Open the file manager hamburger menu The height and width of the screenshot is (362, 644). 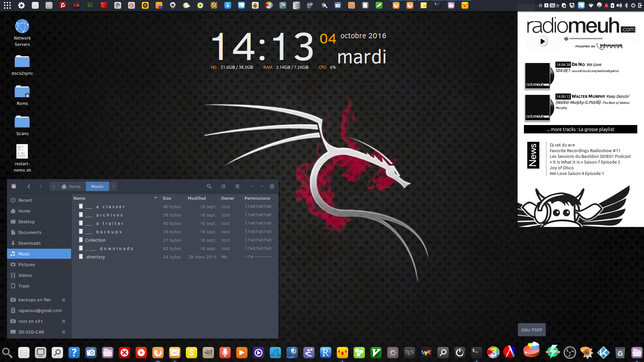(237, 186)
